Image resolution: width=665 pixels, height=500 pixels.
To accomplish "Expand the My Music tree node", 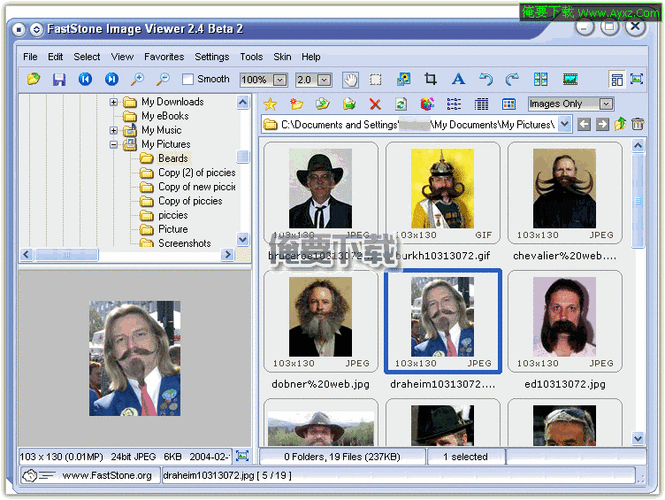I will coord(113,130).
